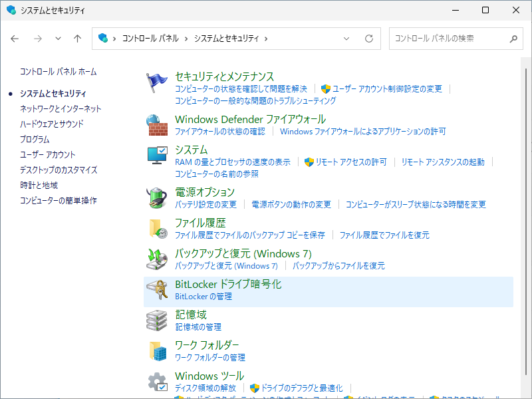Click the address bar Control Panel shield icon
Viewport: 532px width, 399px height.
coord(103,38)
